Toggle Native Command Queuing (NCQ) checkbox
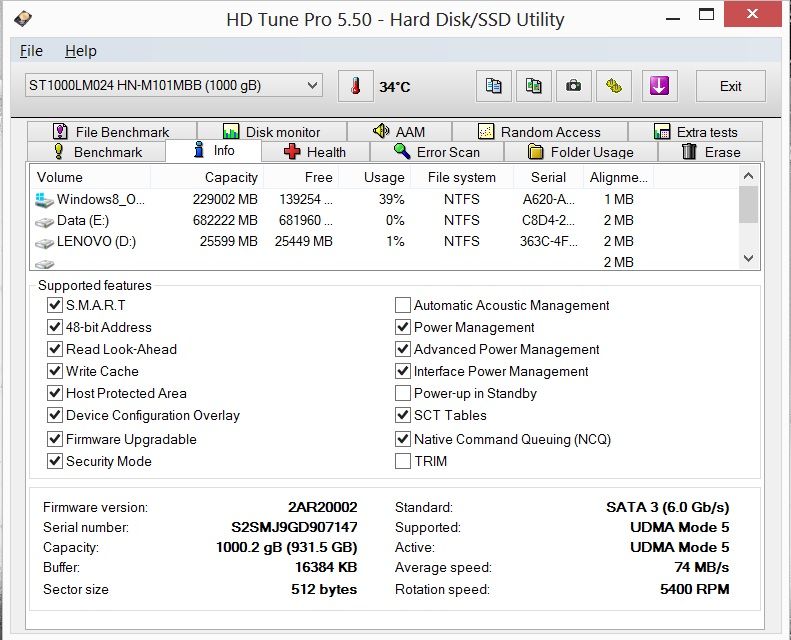This screenshot has width=791, height=640. click(x=403, y=439)
